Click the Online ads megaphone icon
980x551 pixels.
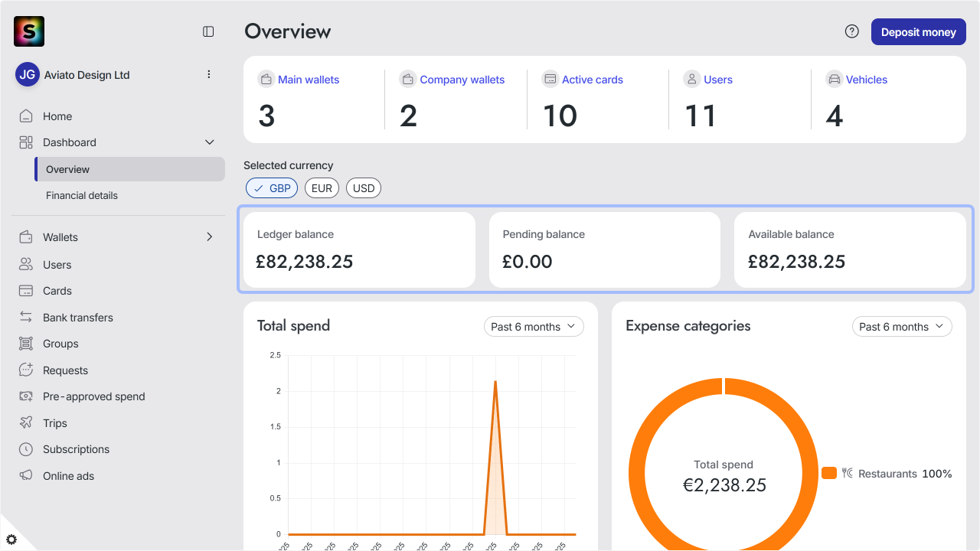26,475
